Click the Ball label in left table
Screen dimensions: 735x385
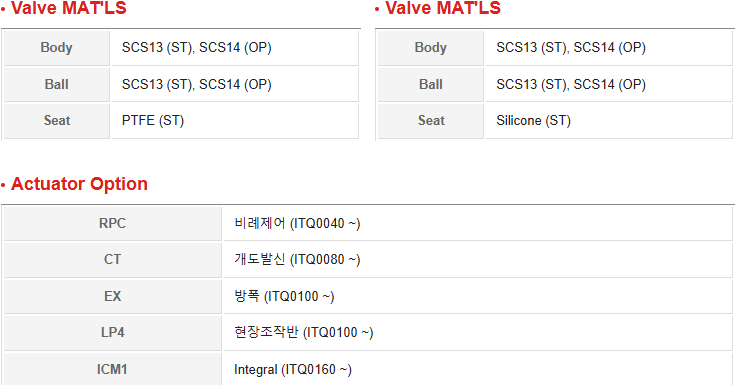tap(56, 84)
